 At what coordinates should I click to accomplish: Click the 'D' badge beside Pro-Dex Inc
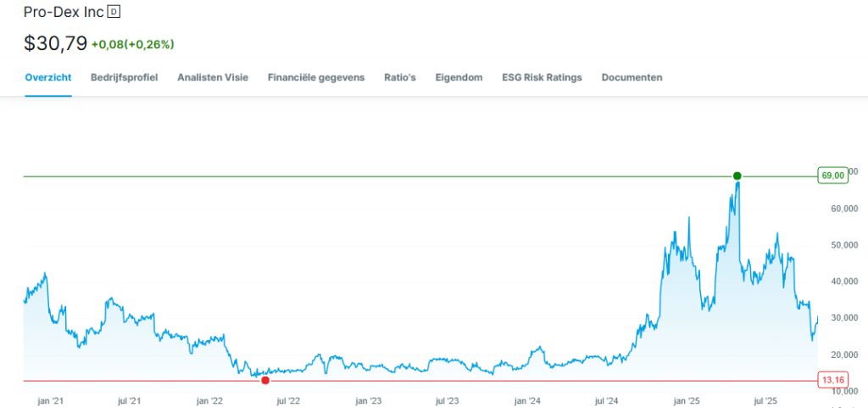click(x=115, y=13)
